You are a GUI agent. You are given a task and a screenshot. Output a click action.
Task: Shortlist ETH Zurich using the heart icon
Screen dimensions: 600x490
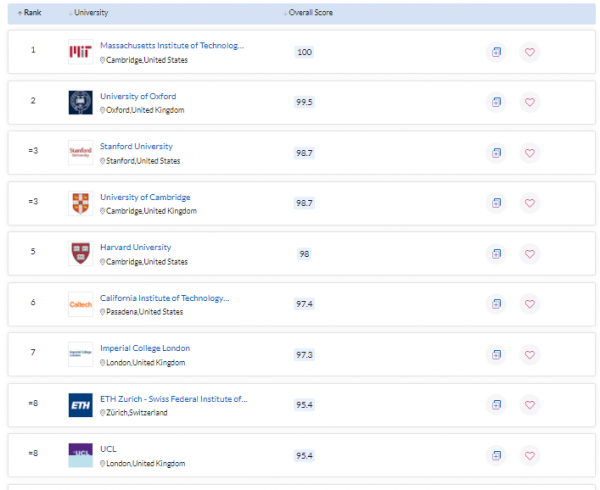pyautogui.click(x=530, y=405)
